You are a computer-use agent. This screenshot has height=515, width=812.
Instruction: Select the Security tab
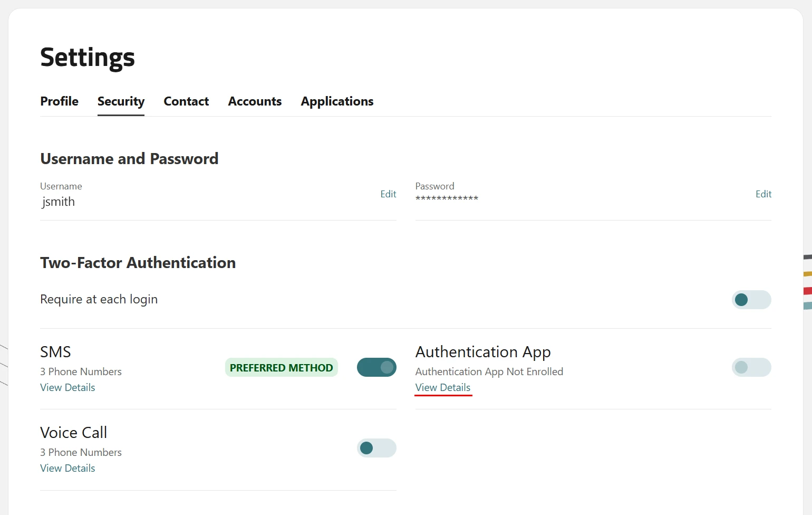121,101
